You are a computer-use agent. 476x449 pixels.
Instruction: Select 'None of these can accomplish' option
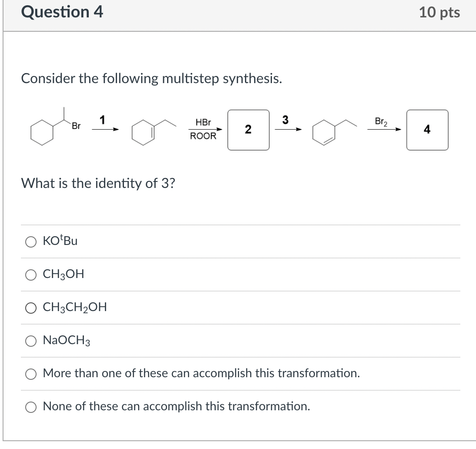30,407
